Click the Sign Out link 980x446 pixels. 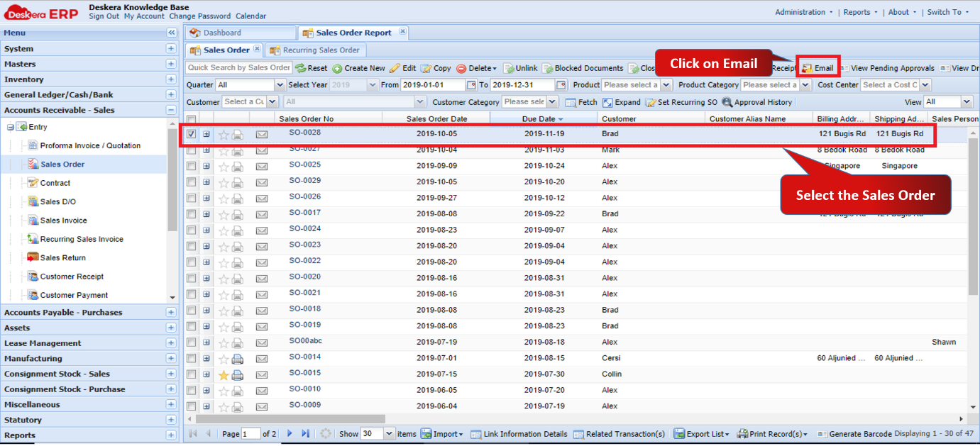[104, 16]
